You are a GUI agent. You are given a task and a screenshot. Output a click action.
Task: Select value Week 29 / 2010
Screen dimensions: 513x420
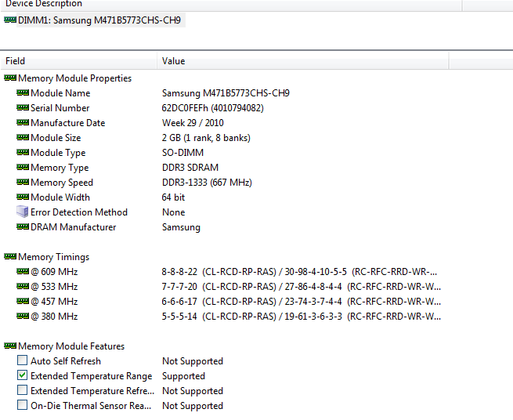point(193,123)
